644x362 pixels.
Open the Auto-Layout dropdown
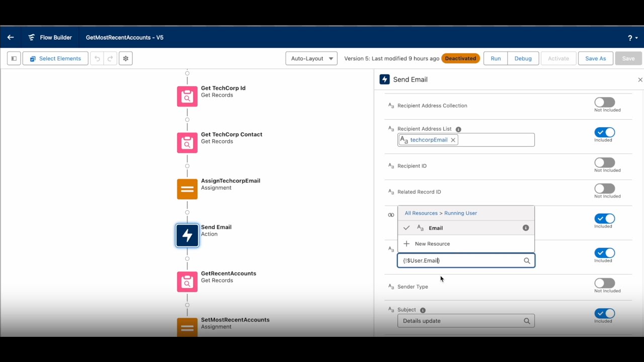tap(311, 58)
